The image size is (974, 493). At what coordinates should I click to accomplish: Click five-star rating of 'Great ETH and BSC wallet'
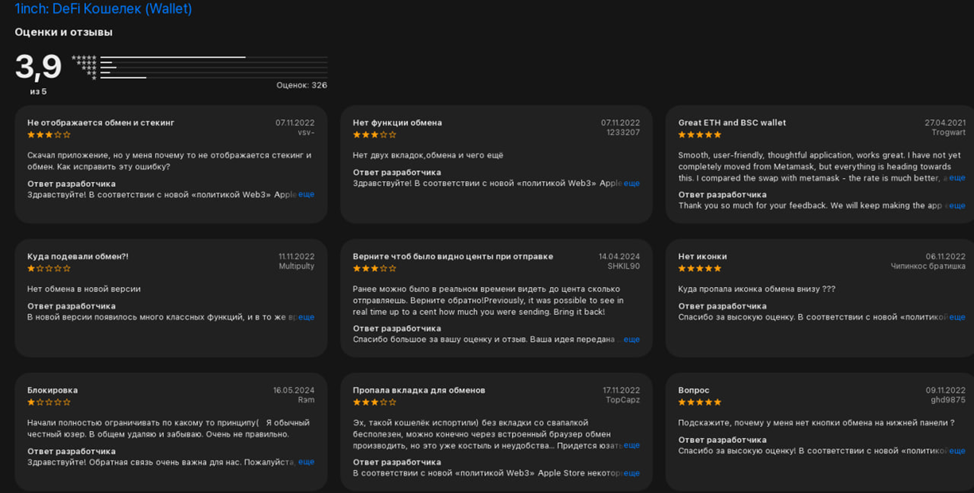click(699, 135)
